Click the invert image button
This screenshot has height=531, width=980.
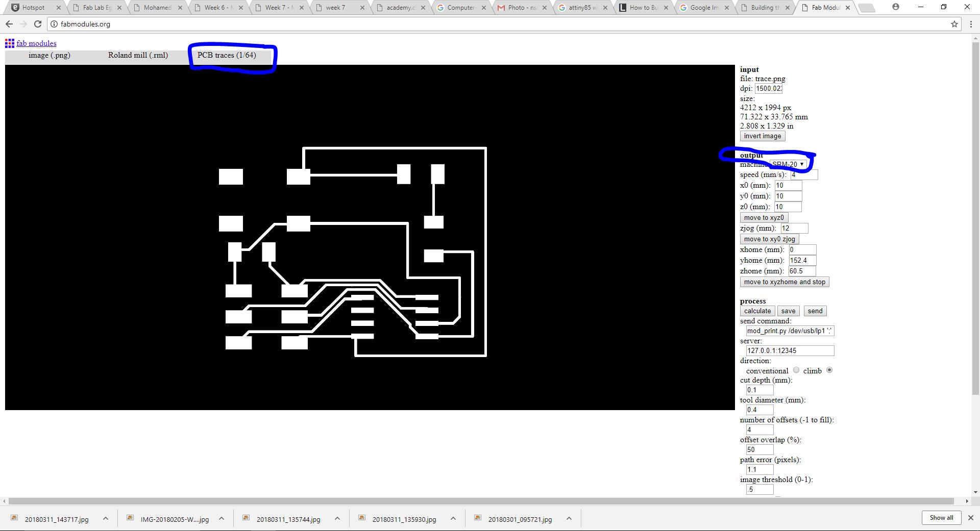763,136
